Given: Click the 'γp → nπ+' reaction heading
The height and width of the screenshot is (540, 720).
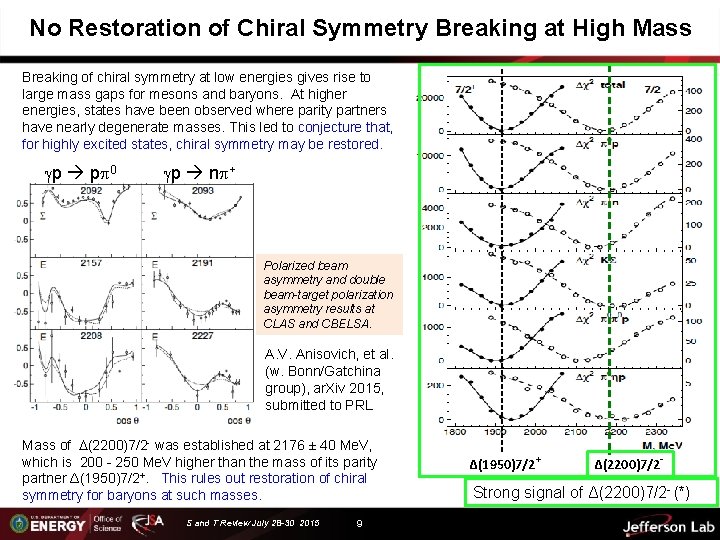Looking at the screenshot, I should [199, 173].
